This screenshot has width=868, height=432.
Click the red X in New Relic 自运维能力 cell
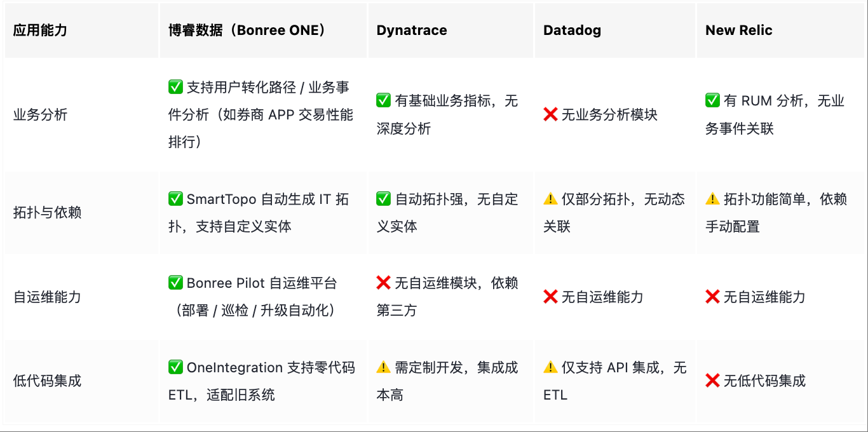click(712, 297)
